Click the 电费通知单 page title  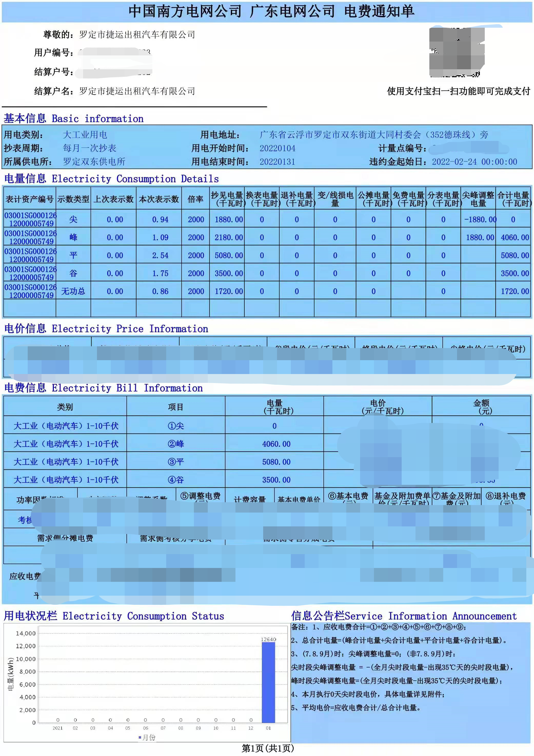click(x=379, y=11)
